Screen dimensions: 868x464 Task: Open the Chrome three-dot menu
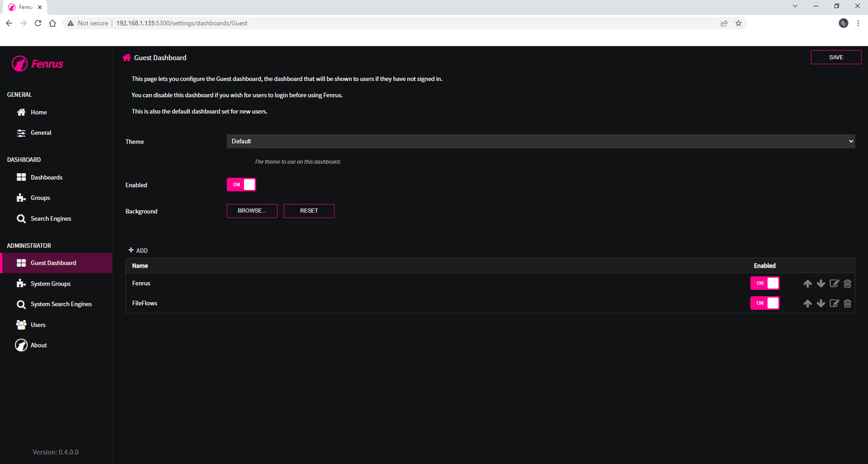[858, 23]
